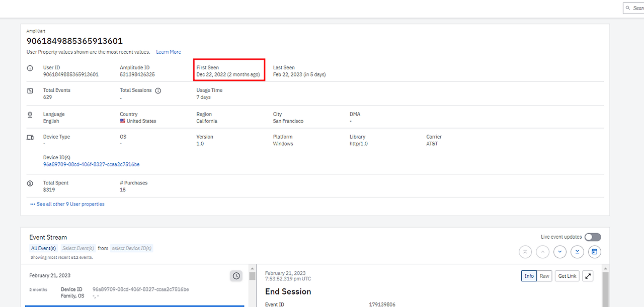Image resolution: width=644 pixels, height=307 pixels.
Task: Click the clock time-display icon in event list
Action: coord(236,276)
